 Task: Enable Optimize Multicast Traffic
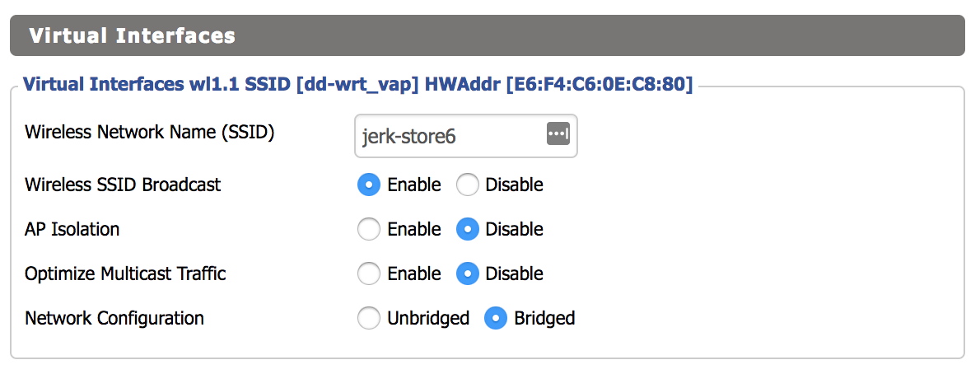(x=369, y=273)
